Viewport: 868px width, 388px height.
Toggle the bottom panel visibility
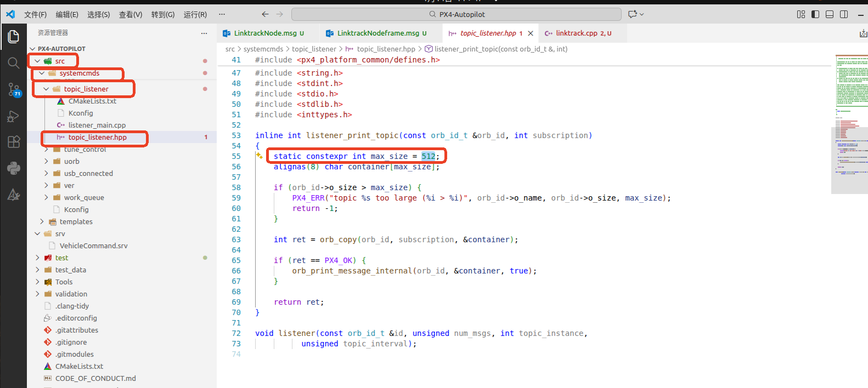(830, 14)
